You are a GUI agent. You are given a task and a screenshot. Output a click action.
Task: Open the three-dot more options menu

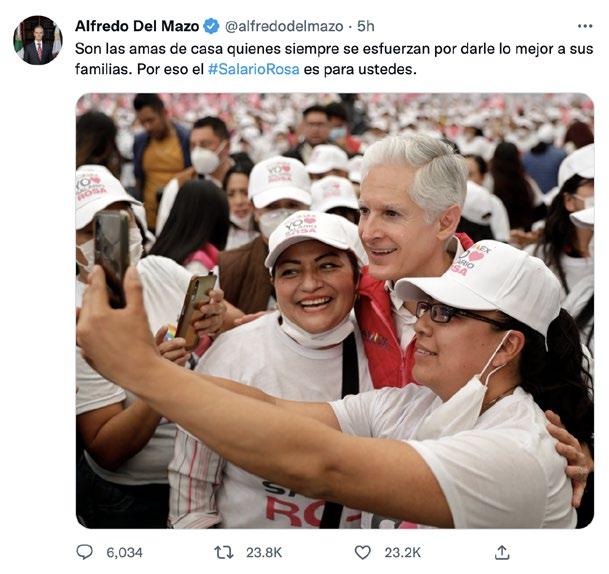pos(585,26)
